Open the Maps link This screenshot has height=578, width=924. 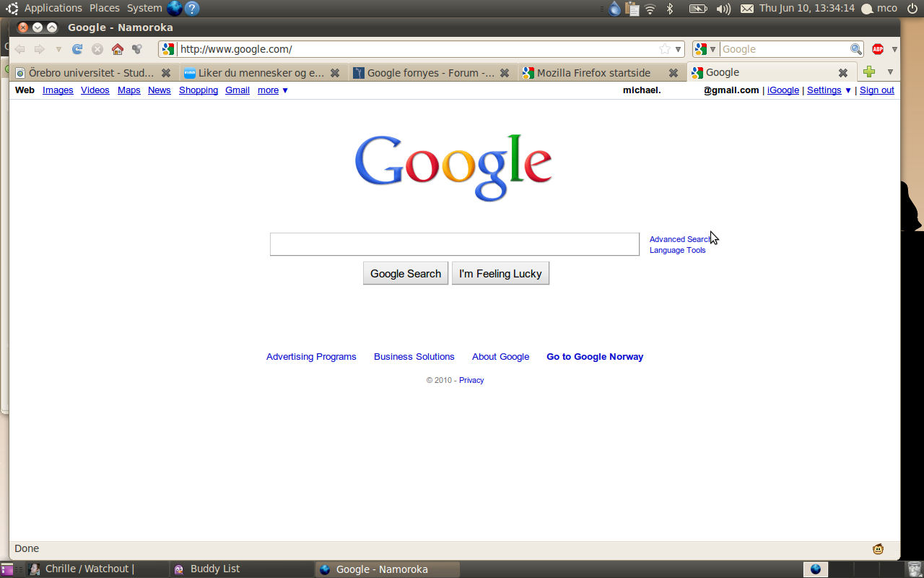[129, 90]
